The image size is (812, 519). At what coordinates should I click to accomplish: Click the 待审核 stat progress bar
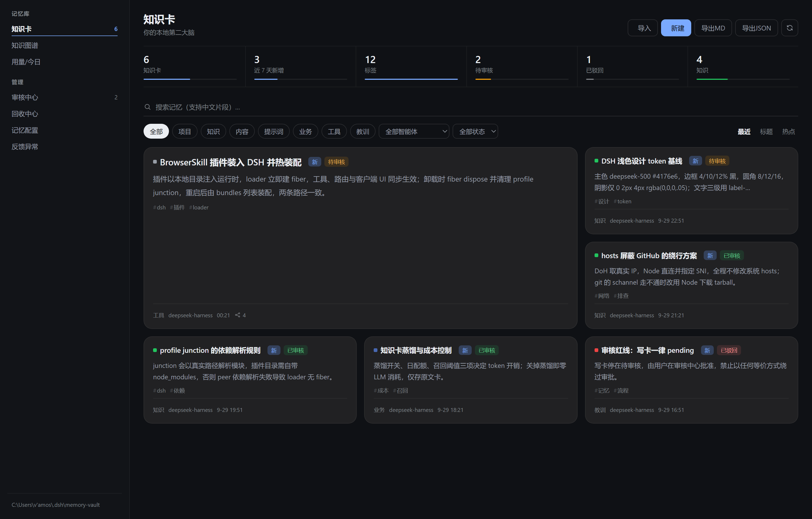(522, 79)
